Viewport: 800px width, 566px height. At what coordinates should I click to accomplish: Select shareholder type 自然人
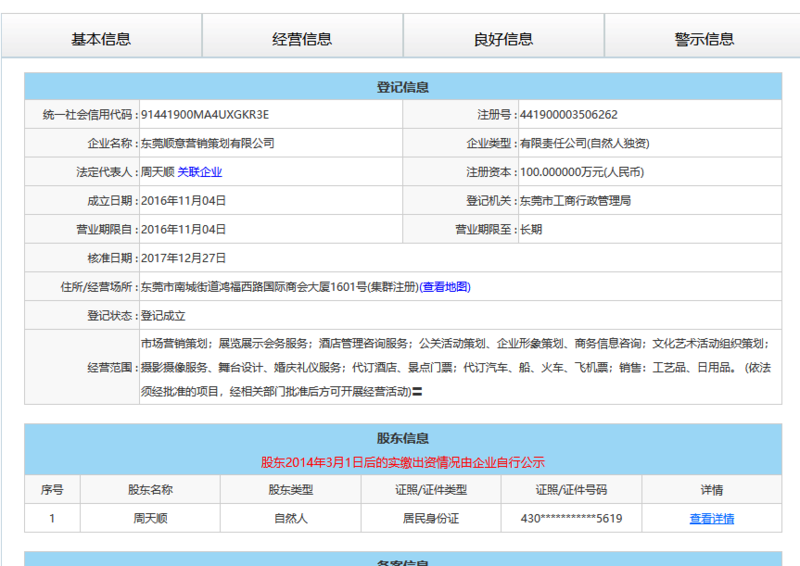(x=291, y=519)
